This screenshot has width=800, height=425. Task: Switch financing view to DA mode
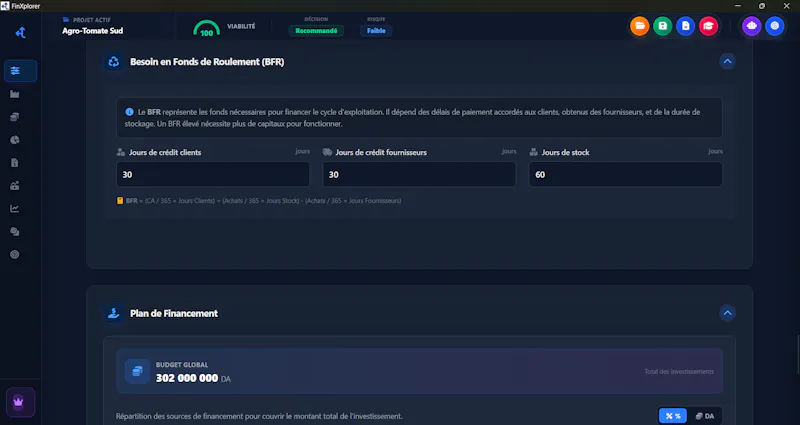(705, 416)
